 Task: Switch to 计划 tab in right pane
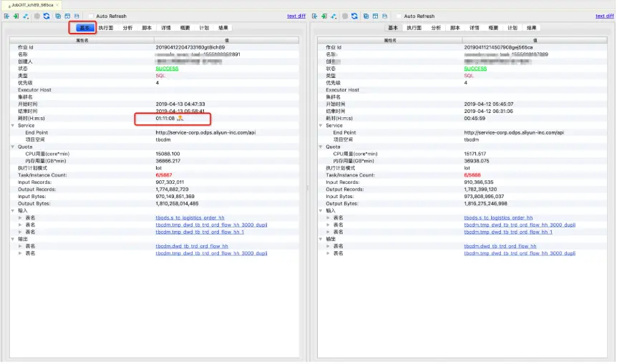pyautogui.click(x=512, y=28)
